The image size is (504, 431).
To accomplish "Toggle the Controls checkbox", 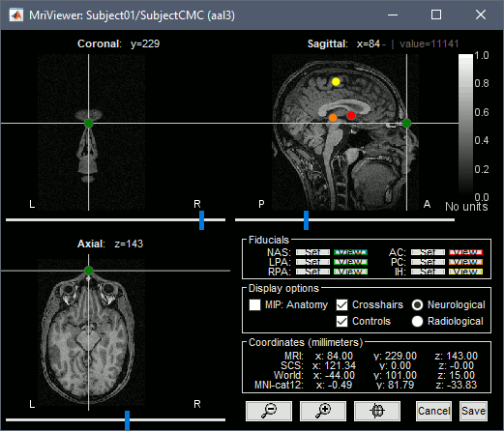I will [341, 321].
